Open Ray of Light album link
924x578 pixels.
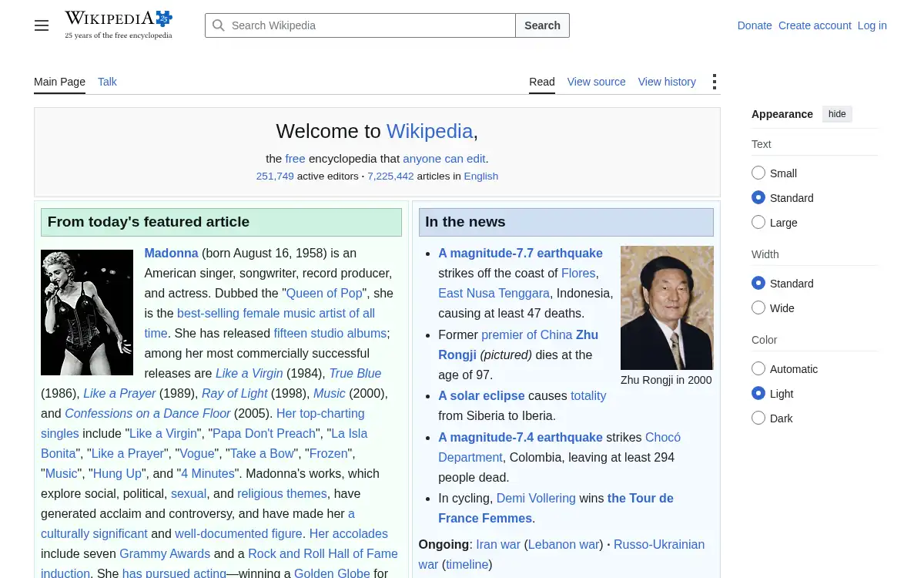tap(235, 393)
